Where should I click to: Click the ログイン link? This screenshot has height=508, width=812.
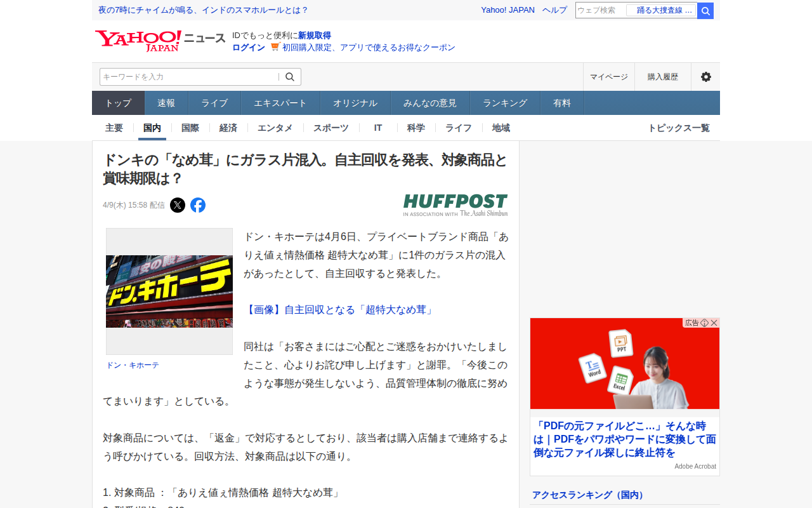249,48
